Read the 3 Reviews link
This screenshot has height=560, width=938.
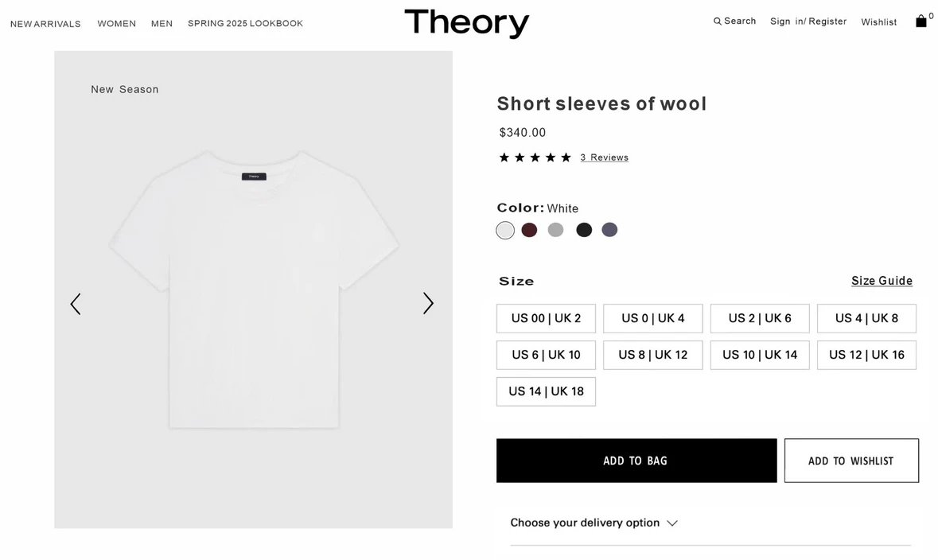(605, 157)
